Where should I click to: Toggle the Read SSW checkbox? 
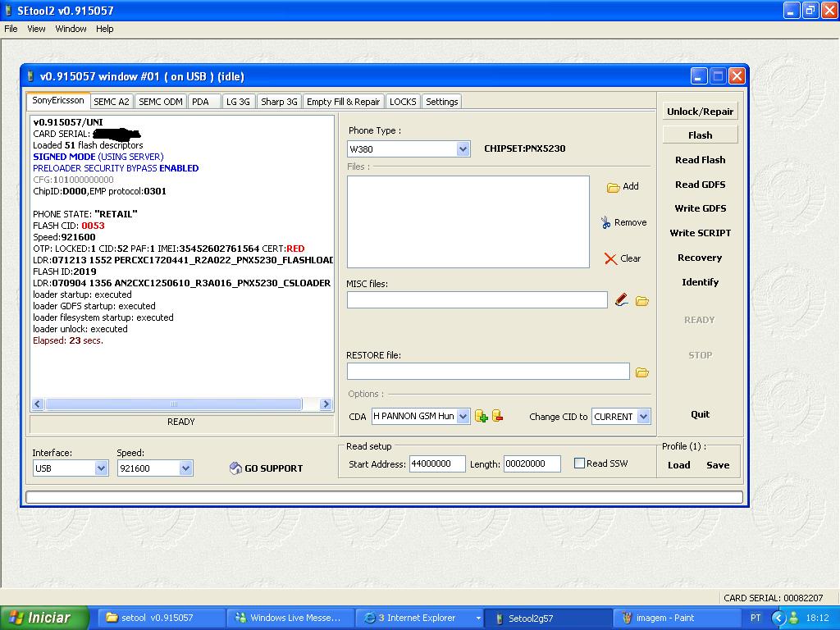[579, 463]
